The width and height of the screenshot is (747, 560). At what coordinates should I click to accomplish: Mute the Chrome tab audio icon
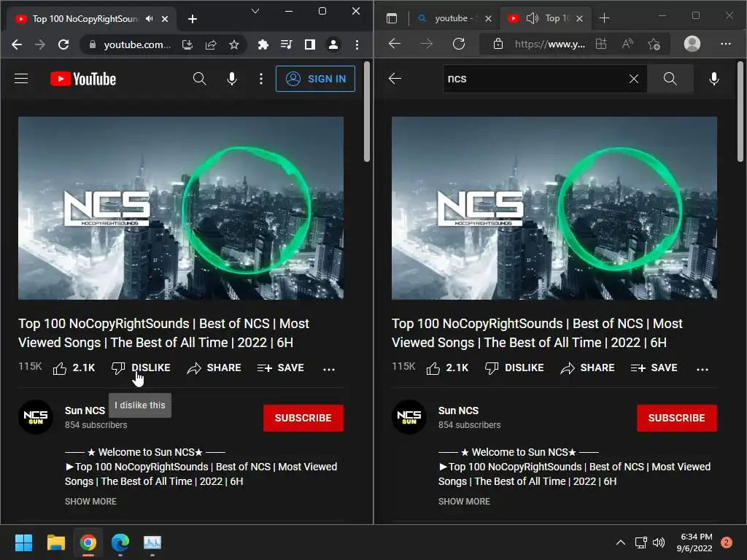(150, 18)
